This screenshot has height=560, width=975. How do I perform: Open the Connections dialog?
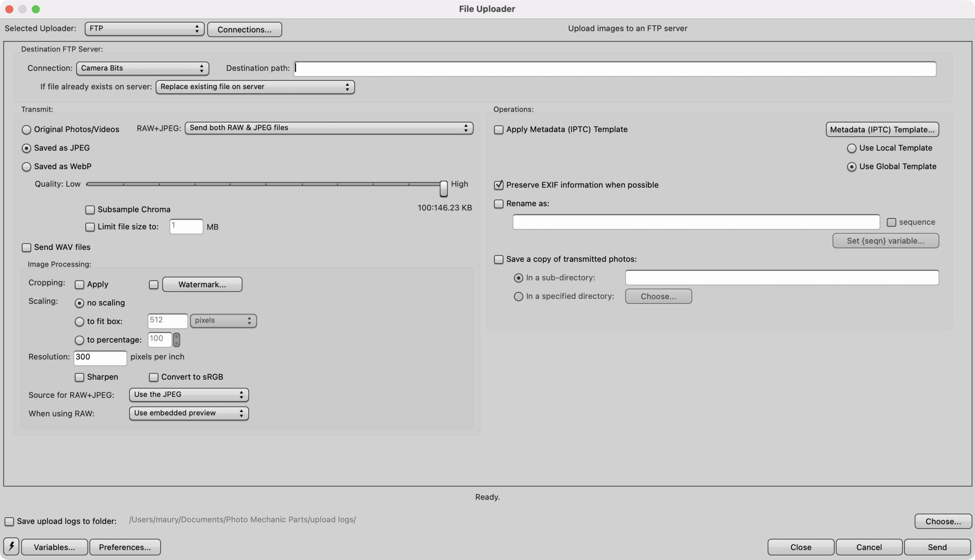tap(245, 30)
